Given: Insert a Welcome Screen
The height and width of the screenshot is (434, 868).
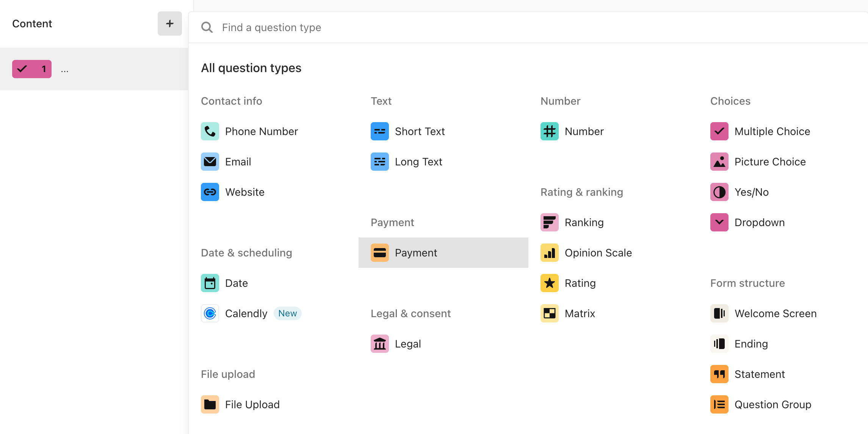Looking at the screenshot, I should pos(783,313).
